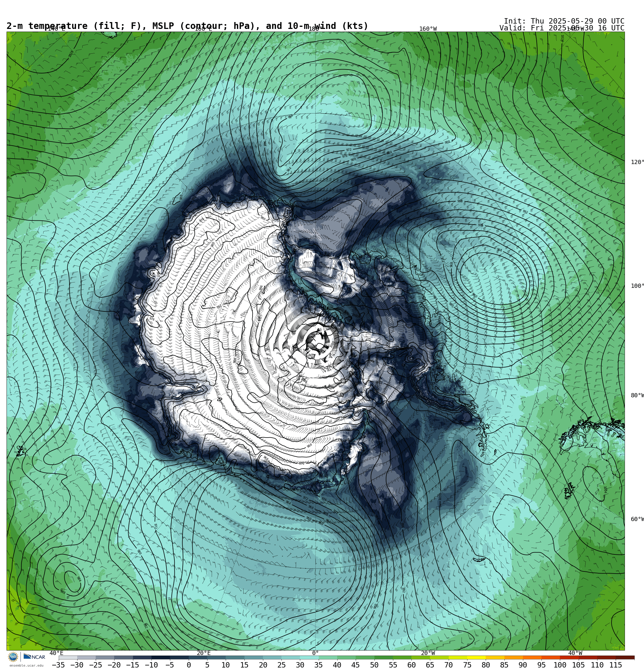Click the NCAR logo
644x669 pixels.
point(34,657)
